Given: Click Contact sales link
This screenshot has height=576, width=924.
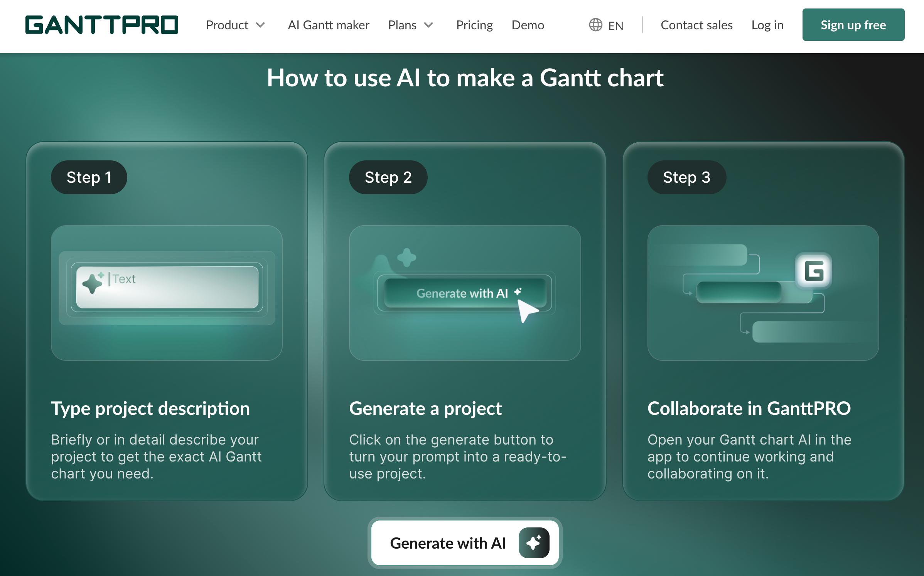Looking at the screenshot, I should click(696, 25).
